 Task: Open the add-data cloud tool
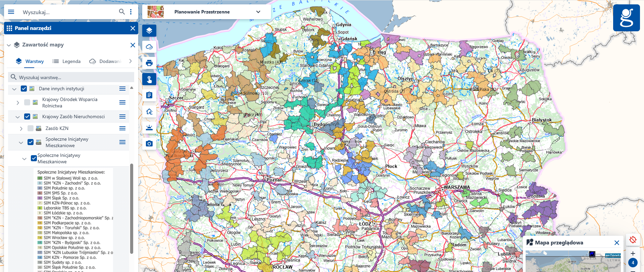coord(149,47)
